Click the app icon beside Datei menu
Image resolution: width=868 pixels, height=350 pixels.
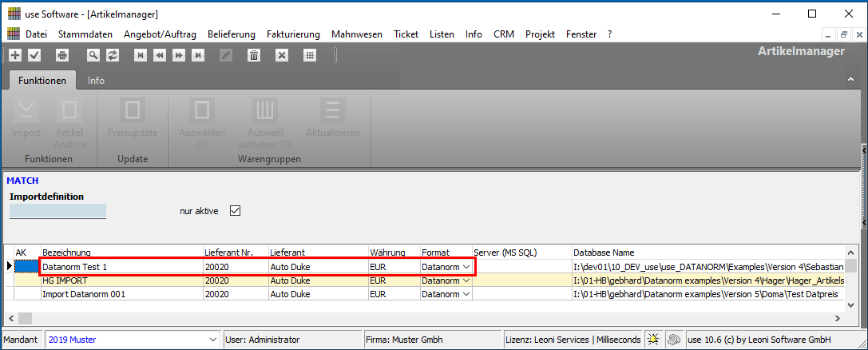(14, 34)
